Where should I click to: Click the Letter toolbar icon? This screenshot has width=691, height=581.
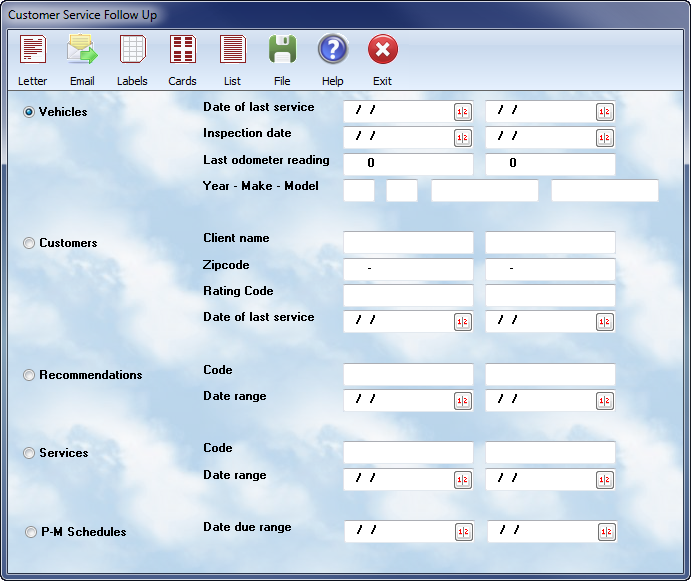33,49
